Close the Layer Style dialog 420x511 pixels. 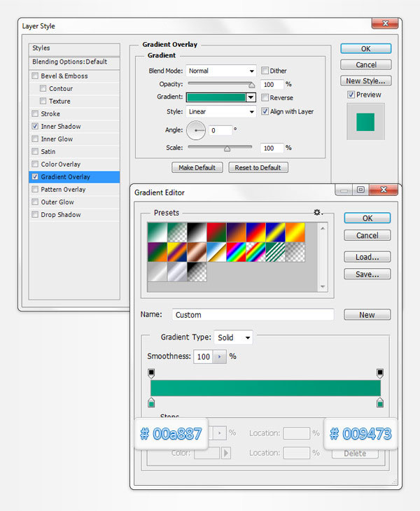click(385, 24)
